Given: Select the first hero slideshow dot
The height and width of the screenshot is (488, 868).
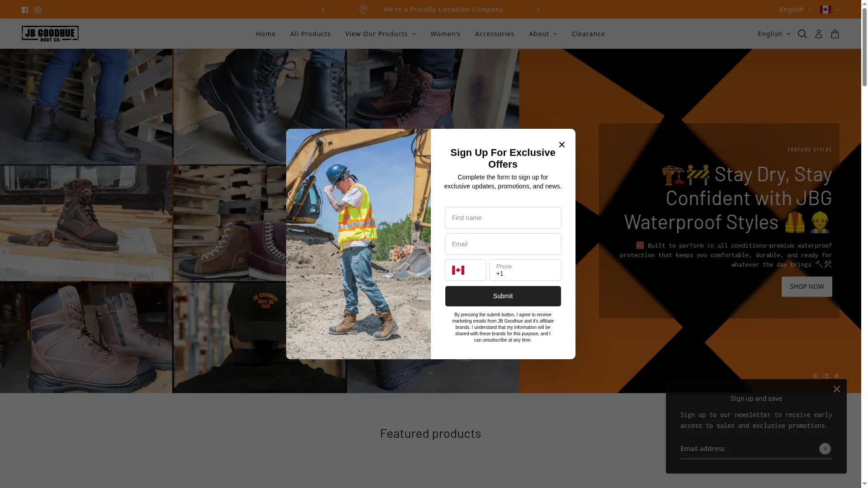Looking at the screenshot, I should (815, 376).
